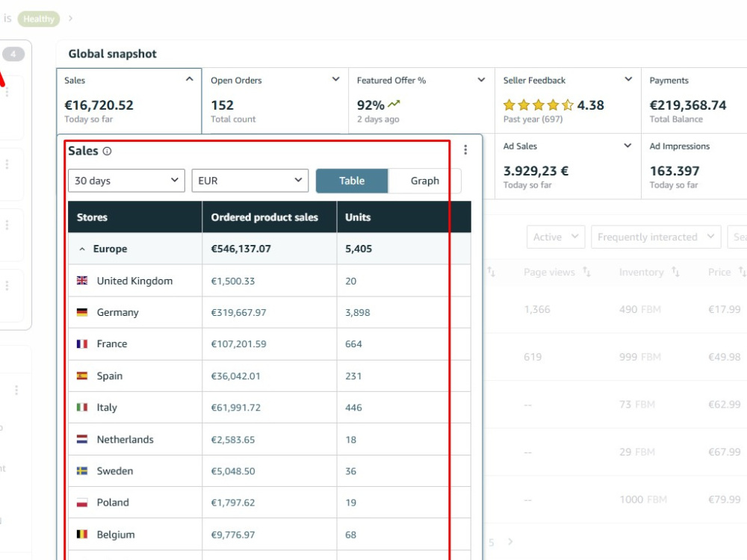This screenshot has height=560, width=747.
Task: Click the chevron next to Healthy badge
Action: (x=70, y=18)
